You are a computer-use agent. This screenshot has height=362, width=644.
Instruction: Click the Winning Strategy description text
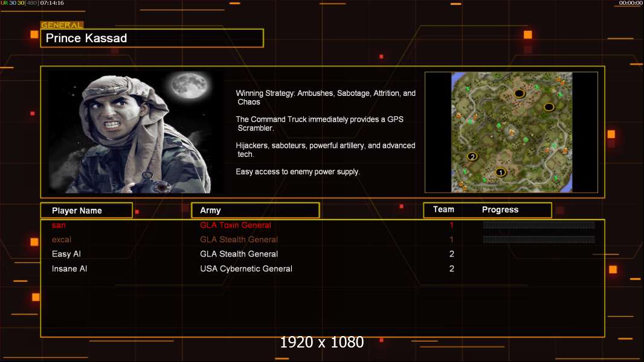point(326,98)
